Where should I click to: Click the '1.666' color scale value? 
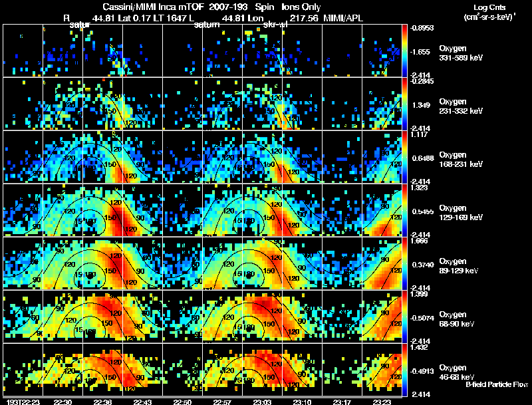pyautogui.click(x=419, y=241)
